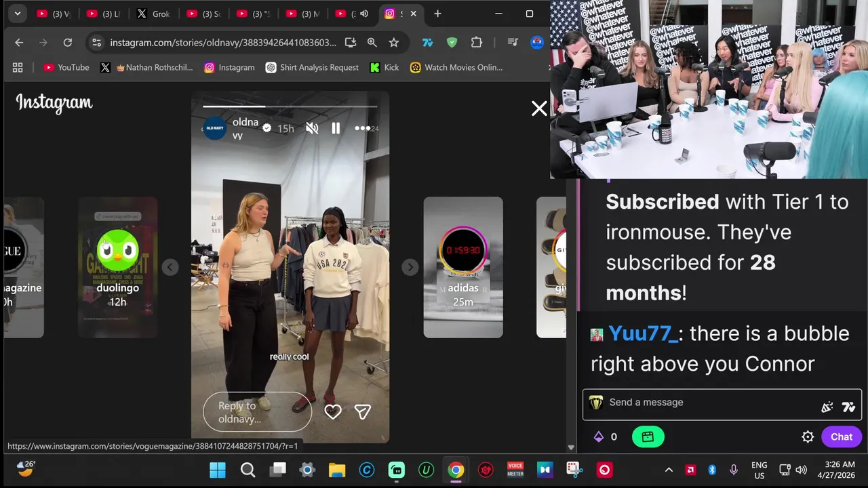Open the celebration icon in chat input

click(827, 407)
